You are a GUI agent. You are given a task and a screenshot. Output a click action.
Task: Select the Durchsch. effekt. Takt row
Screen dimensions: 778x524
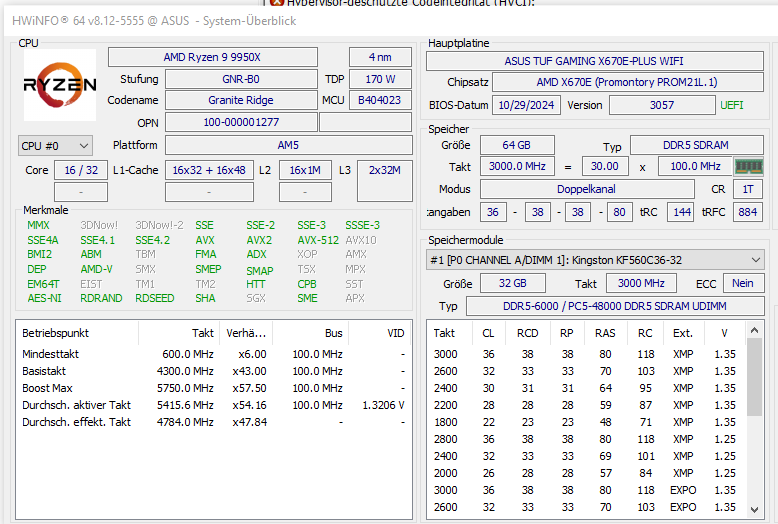pos(214,422)
